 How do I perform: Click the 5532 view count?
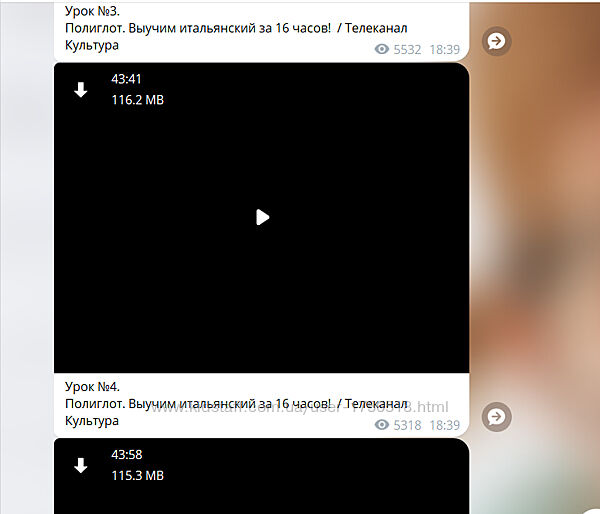[407, 49]
